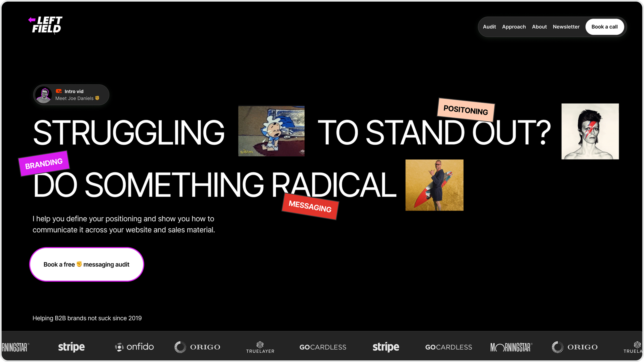Go to the Approach page
This screenshot has width=644, height=362.
click(514, 27)
